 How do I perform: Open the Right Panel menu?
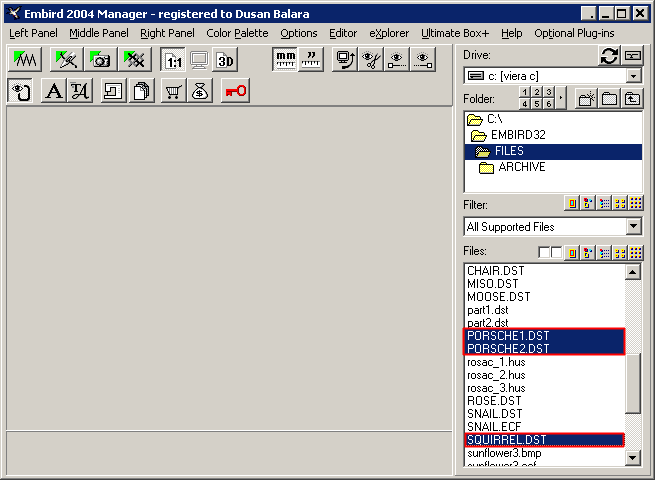tap(167, 33)
